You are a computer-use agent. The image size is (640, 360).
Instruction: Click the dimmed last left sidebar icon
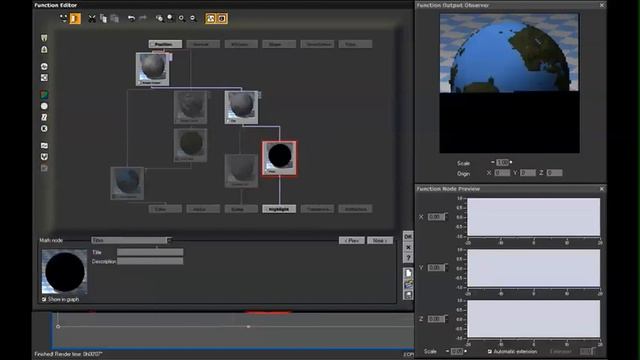coord(44,168)
